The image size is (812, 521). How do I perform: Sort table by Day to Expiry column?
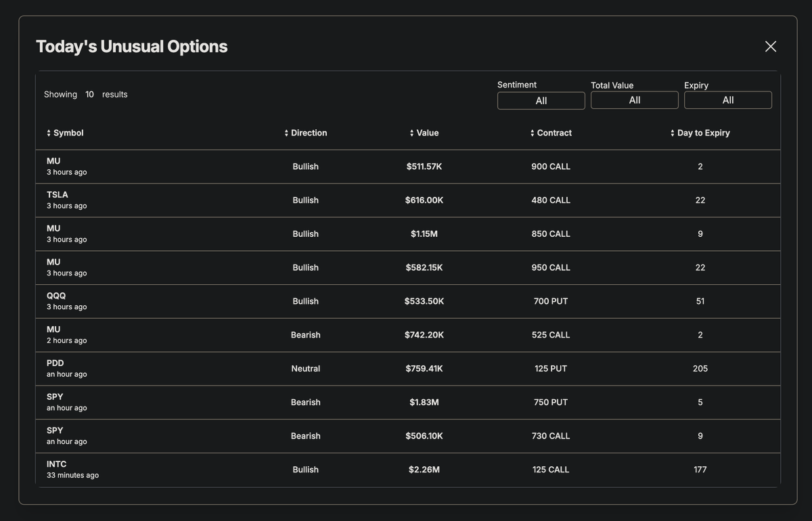pyautogui.click(x=700, y=133)
